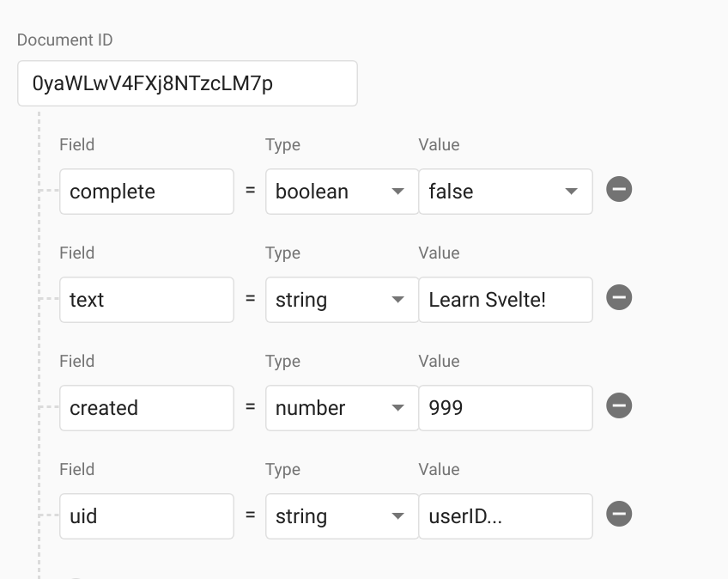The width and height of the screenshot is (728, 579).
Task: Click the uid field name input
Action: click(x=146, y=515)
